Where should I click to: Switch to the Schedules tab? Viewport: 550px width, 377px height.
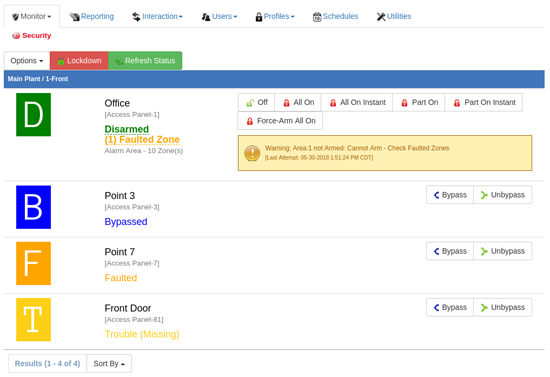(335, 16)
